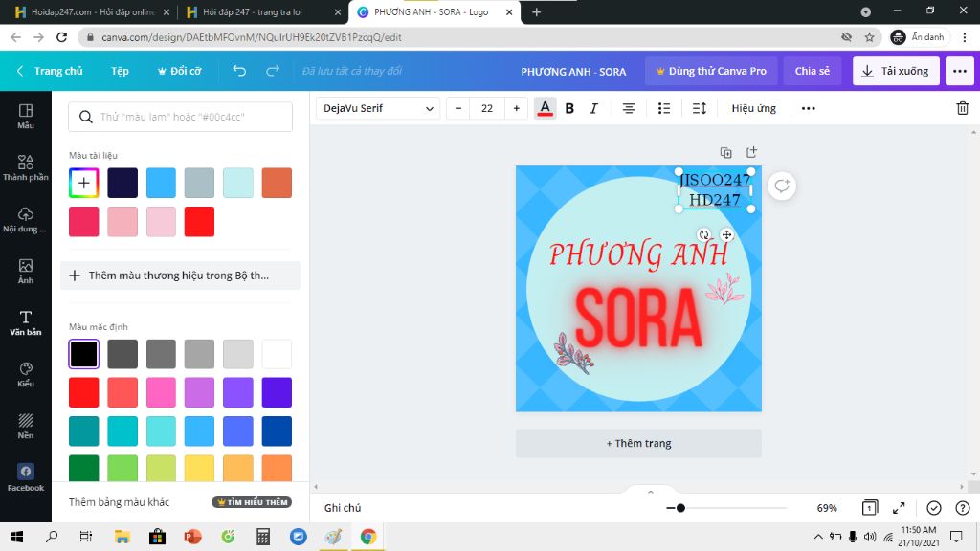Click the Ghi chú notes label
The width and height of the screenshot is (980, 551).
pyautogui.click(x=343, y=508)
